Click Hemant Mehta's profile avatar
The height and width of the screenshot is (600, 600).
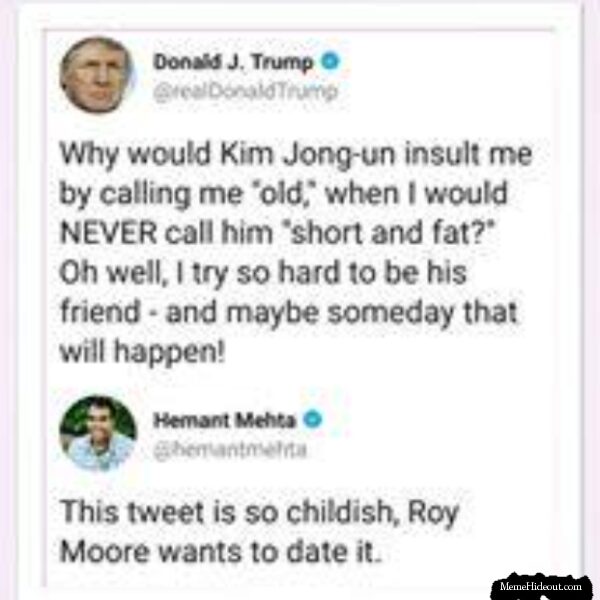click(98, 433)
